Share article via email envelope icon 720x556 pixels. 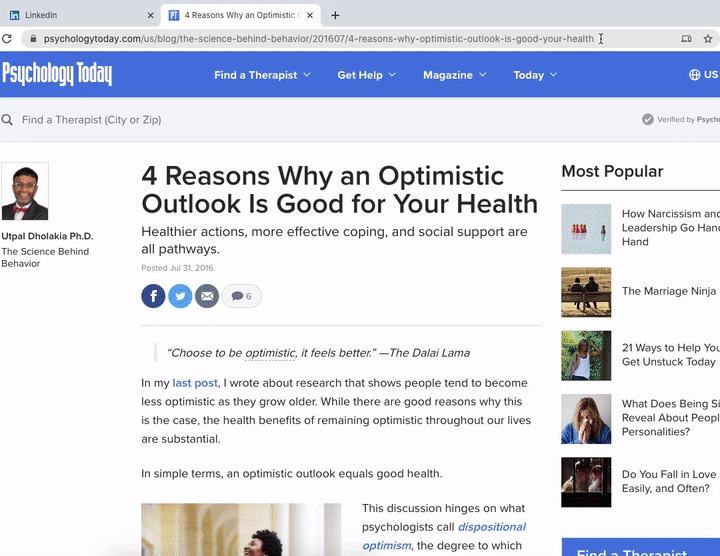tap(207, 296)
